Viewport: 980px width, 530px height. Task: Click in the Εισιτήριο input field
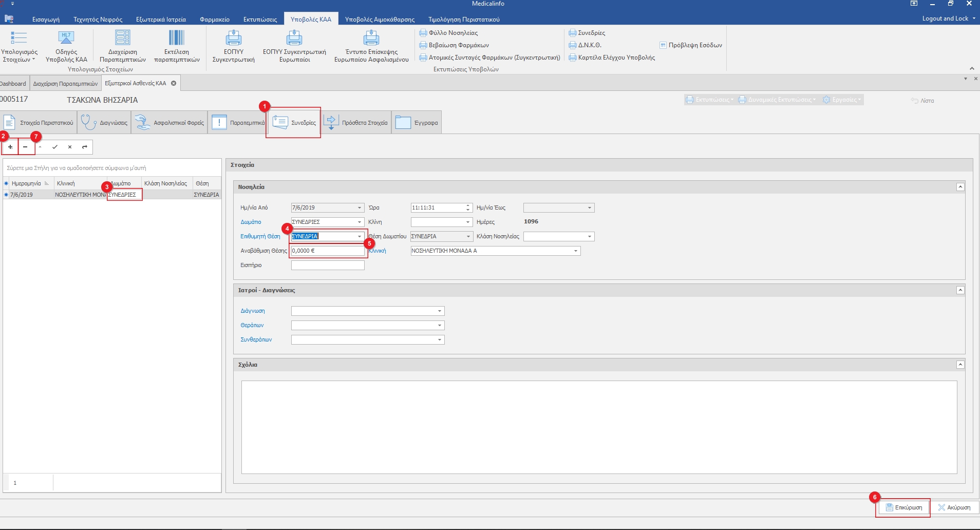pyautogui.click(x=328, y=266)
